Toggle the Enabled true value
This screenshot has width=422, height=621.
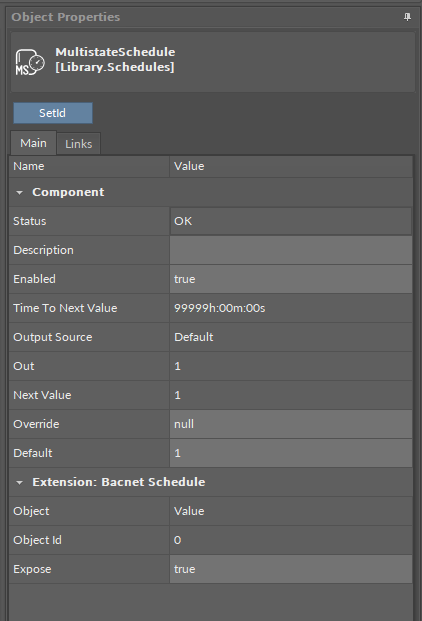tap(291, 279)
